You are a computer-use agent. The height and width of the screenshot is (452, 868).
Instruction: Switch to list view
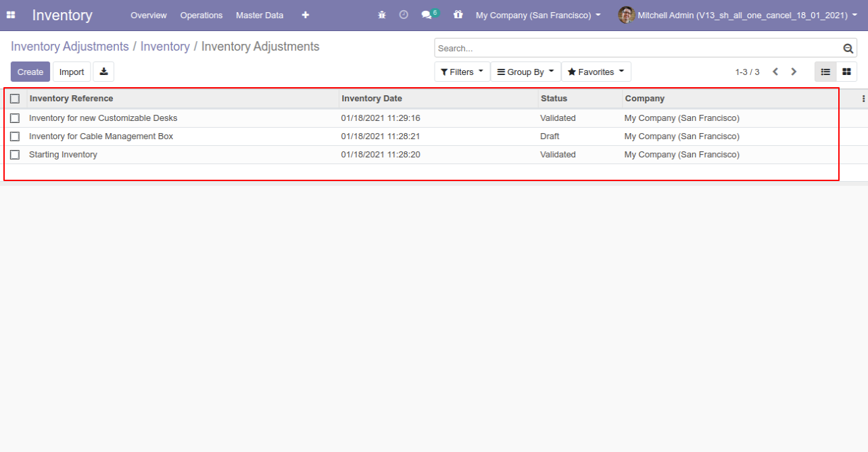825,72
